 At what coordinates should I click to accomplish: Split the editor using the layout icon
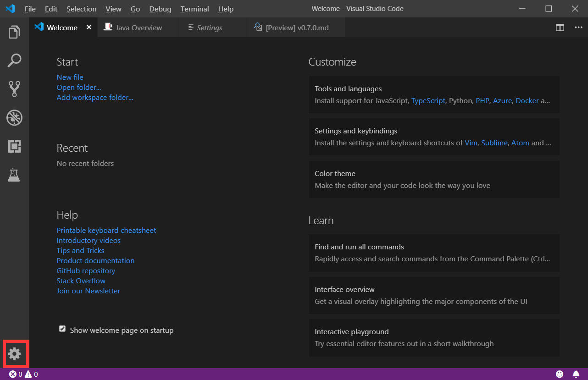pos(560,28)
